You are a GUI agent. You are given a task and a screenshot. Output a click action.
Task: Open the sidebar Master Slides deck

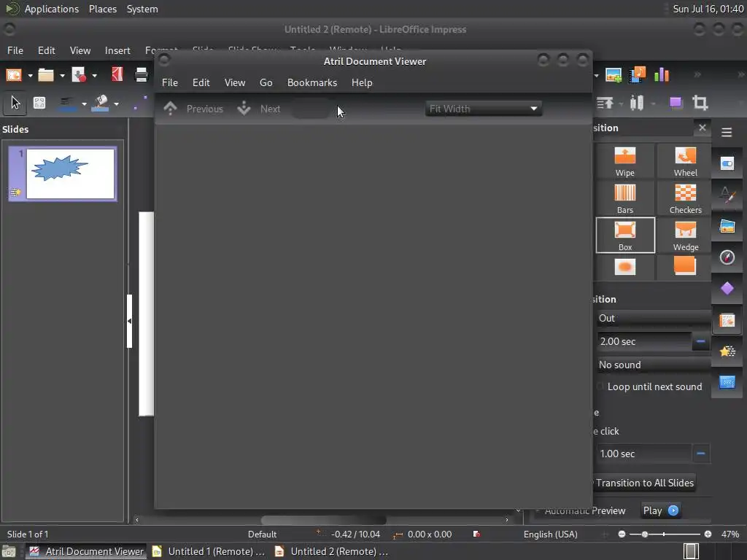click(727, 382)
